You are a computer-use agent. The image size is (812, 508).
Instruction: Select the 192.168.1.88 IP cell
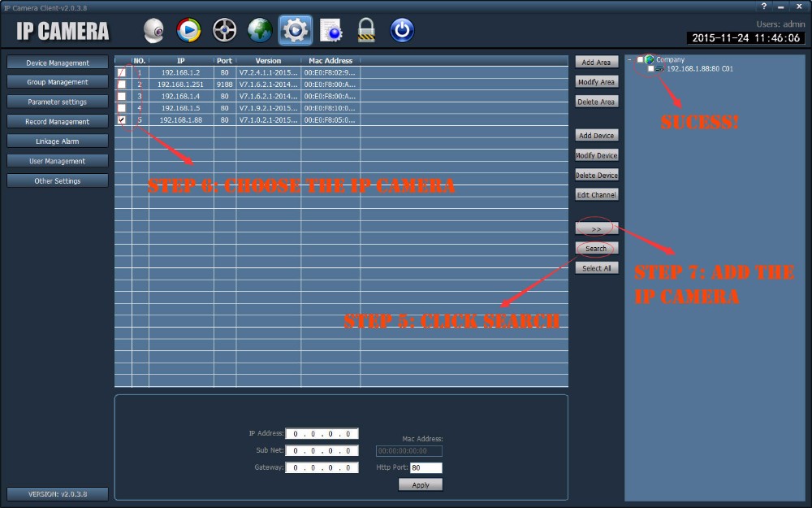[181, 119]
